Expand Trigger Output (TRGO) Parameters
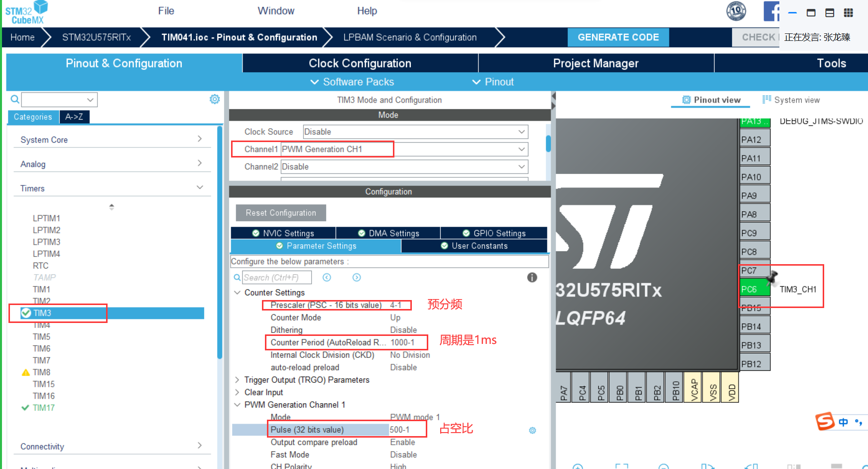 coord(238,380)
